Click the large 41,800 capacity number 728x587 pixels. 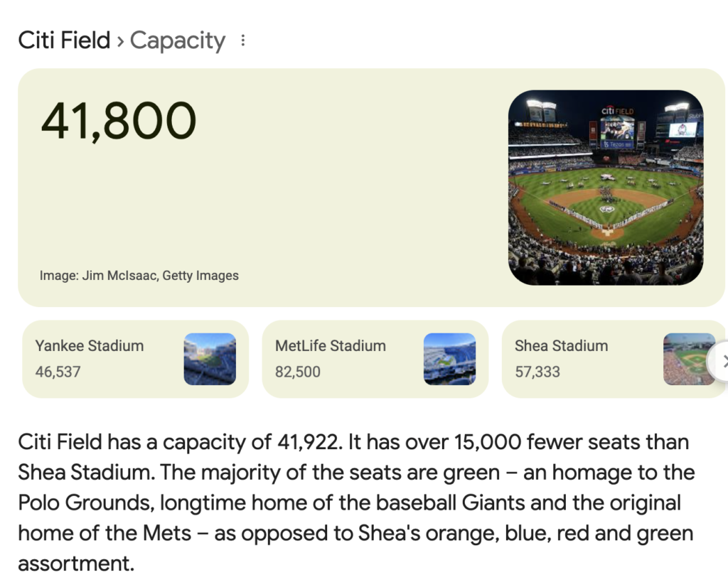tap(119, 121)
